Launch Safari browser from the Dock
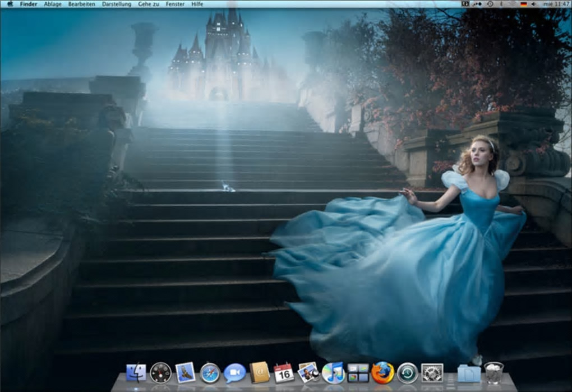This screenshot has height=392, width=572. (x=210, y=373)
